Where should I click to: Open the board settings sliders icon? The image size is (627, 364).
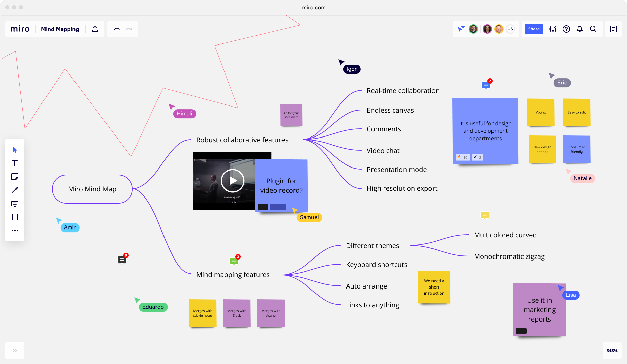tap(553, 29)
